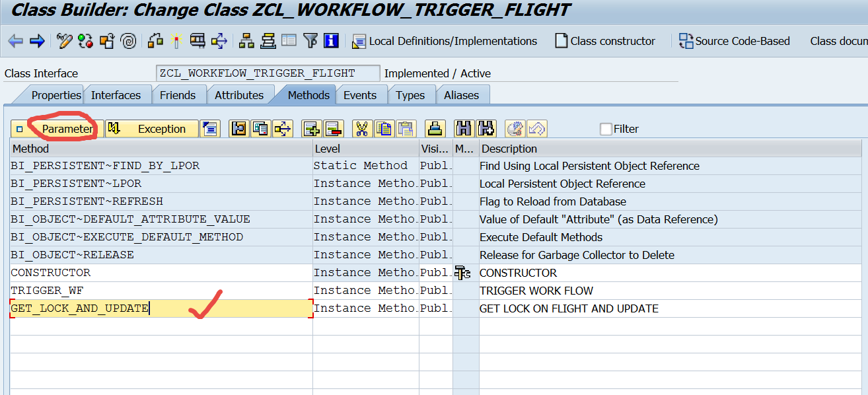Switch to the Properties tab
The width and height of the screenshot is (868, 395).
pyautogui.click(x=56, y=95)
